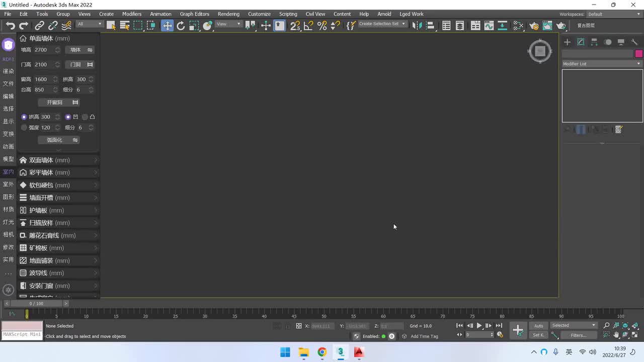The height and width of the screenshot is (362, 644).
Task: Click the 门洞 button
Action: pos(79,64)
